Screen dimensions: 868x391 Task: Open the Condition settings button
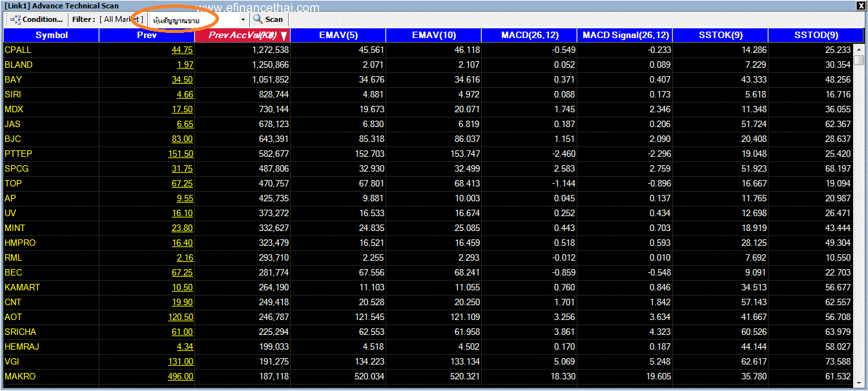[x=38, y=19]
